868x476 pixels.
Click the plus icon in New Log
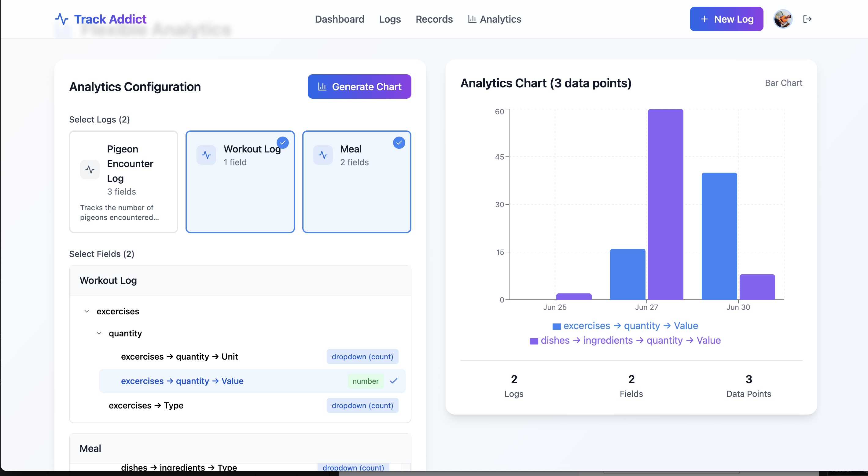pos(704,19)
